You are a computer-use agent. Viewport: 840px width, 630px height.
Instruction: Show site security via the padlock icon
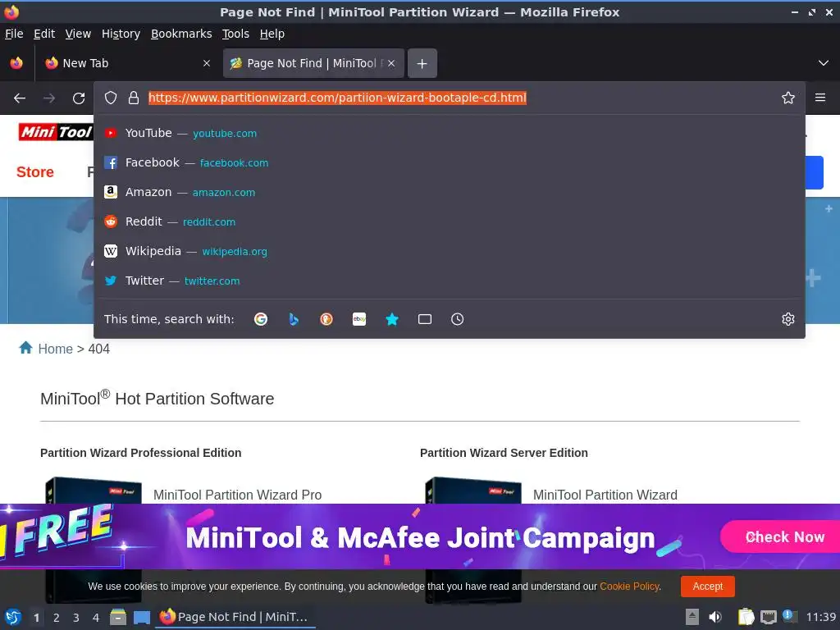point(134,98)
